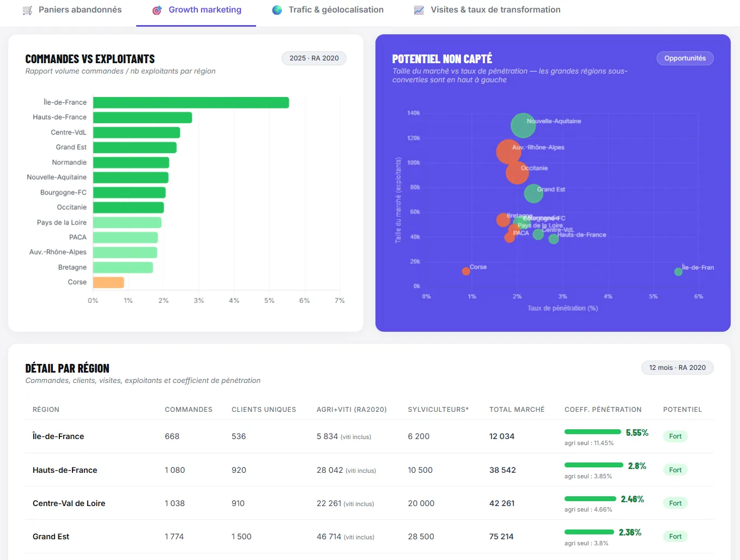Click the 2025 · RA 2020 badge
Screen dimensions: 740x560
pos(314,58)
